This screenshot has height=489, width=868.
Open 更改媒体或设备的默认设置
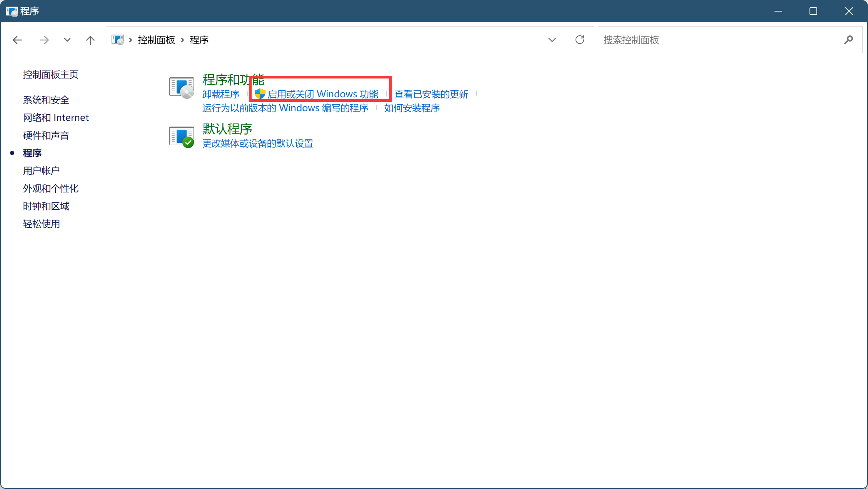click(258, 144)
